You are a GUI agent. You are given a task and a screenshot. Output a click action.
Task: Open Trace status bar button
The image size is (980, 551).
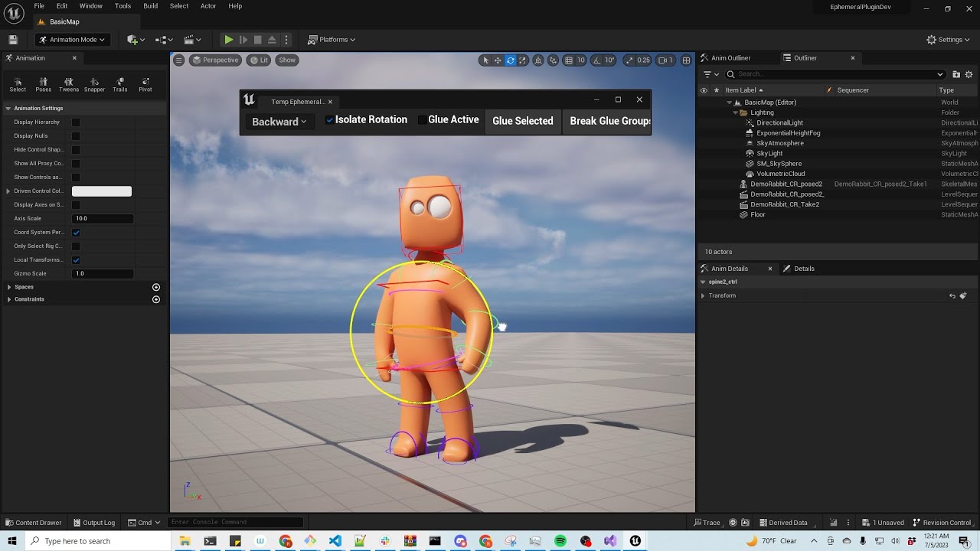(x=707, y=523)
